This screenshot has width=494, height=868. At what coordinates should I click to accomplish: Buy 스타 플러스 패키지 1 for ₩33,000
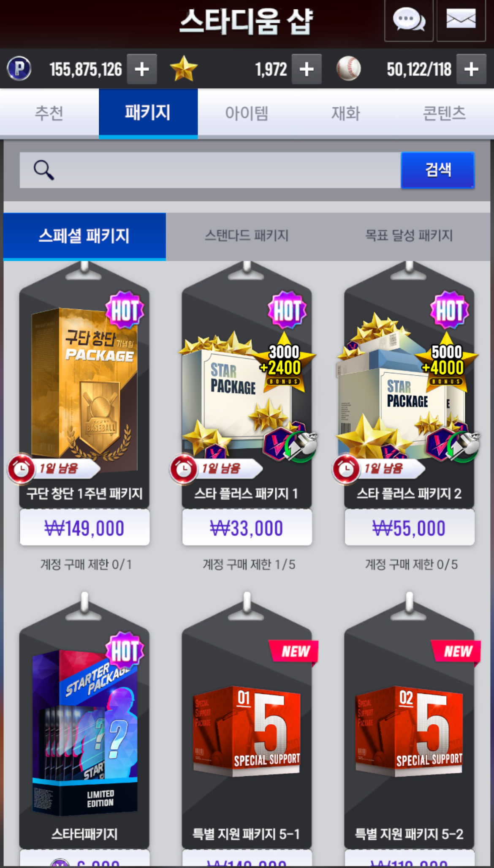point(247,528)
